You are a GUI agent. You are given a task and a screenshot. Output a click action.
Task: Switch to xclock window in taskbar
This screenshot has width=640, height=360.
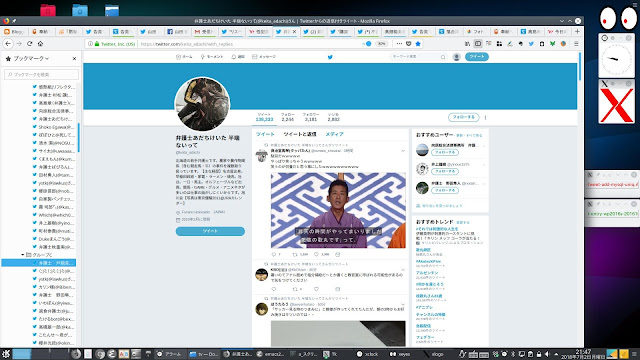coord(368,354)
